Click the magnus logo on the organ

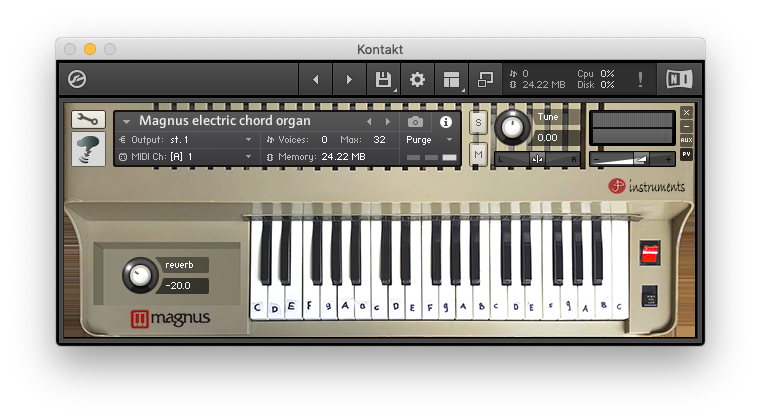(x=170, y=319)
